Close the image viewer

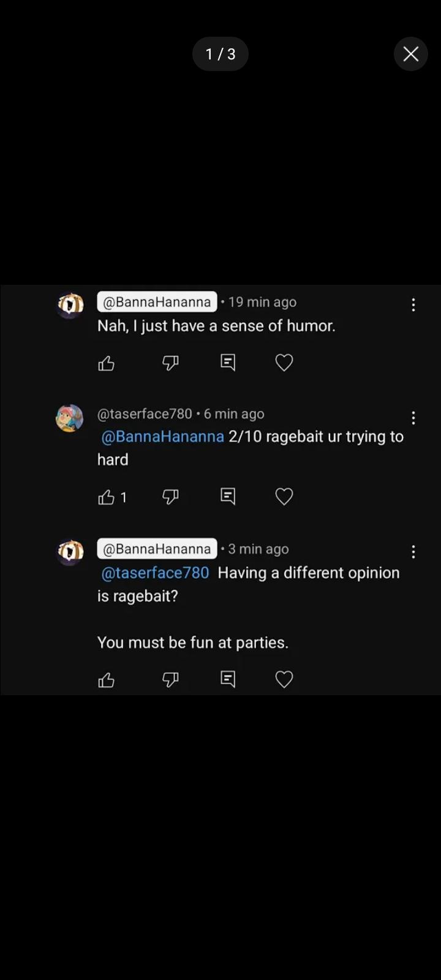[x=410, y=54]
